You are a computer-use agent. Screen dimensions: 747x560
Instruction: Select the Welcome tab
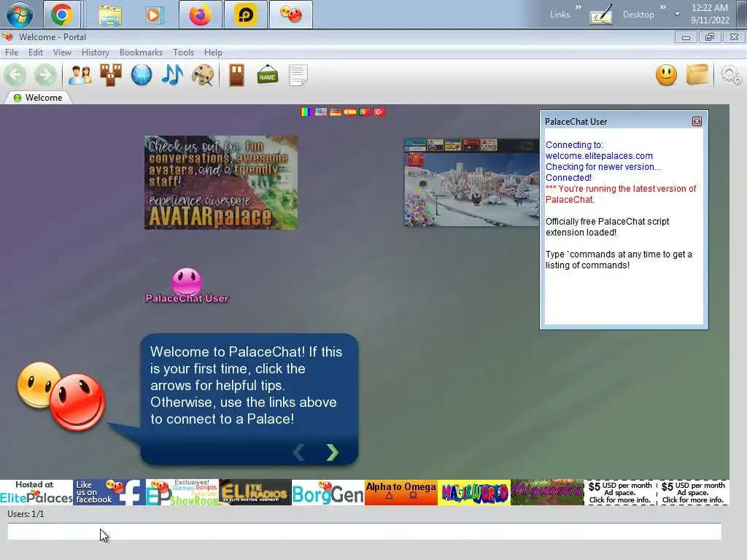(38, 98)
